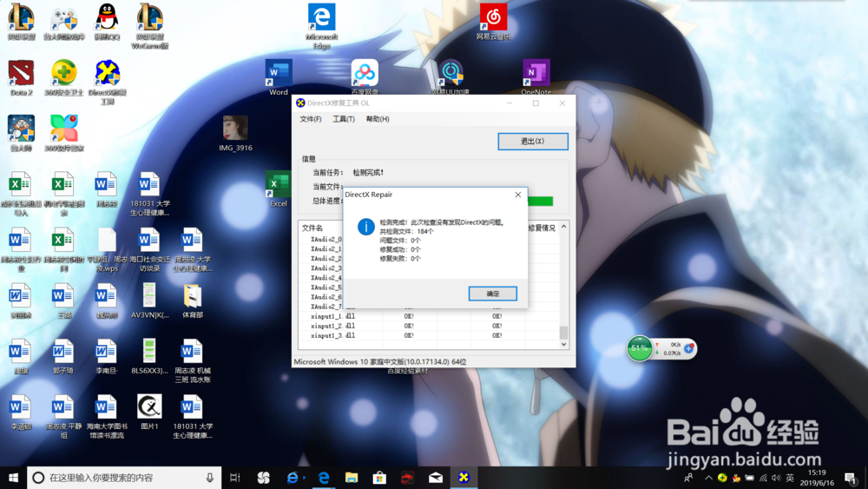Select the xinput1_2.dll row

coord(429,326)
